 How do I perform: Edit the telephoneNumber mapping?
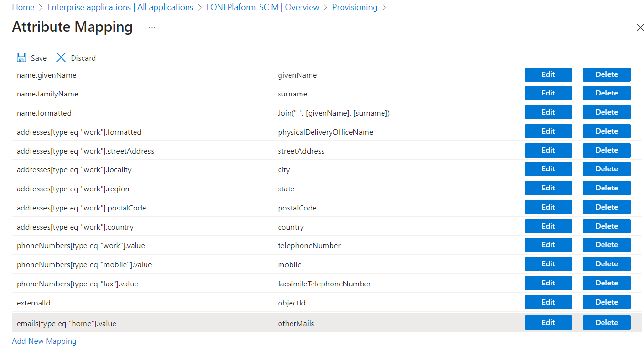click(x=548, y=245)
